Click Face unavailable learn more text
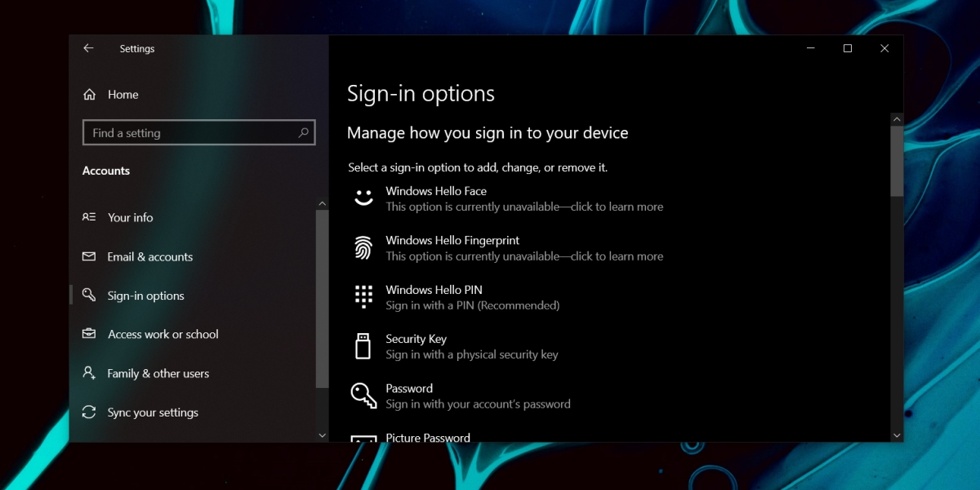The image size is (980, 490). coord(524,207)
